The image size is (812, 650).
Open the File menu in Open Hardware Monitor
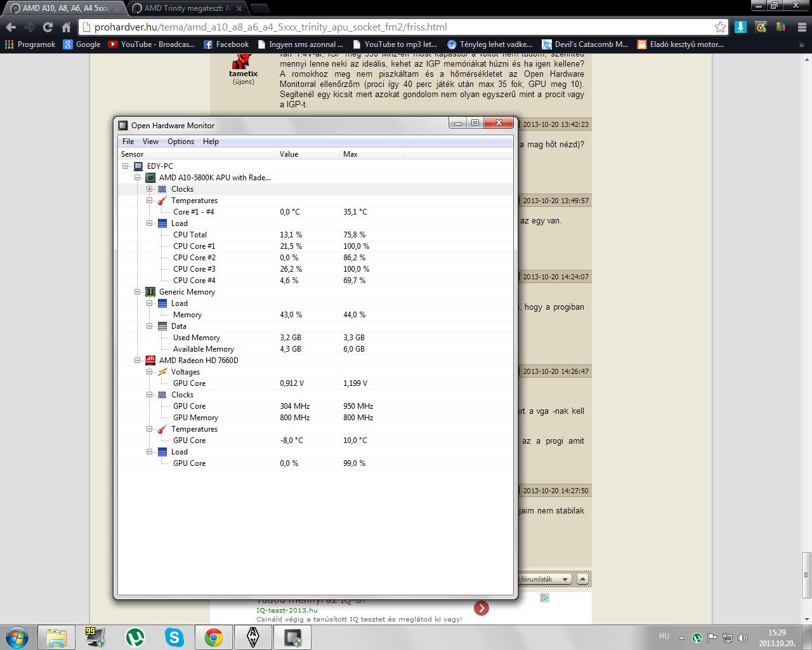[x=128, y=142]
